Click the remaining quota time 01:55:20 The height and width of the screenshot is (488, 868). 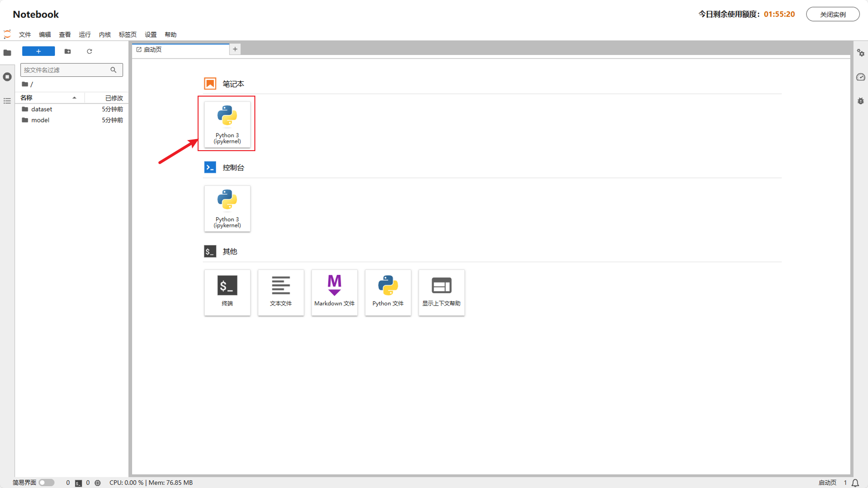(x=779, y=14)
